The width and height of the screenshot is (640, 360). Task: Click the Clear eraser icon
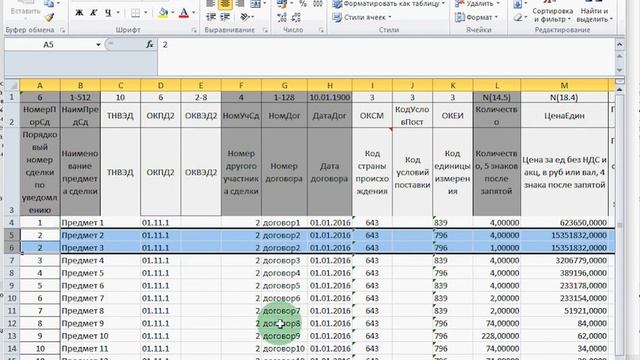click(x=518, y=18)
